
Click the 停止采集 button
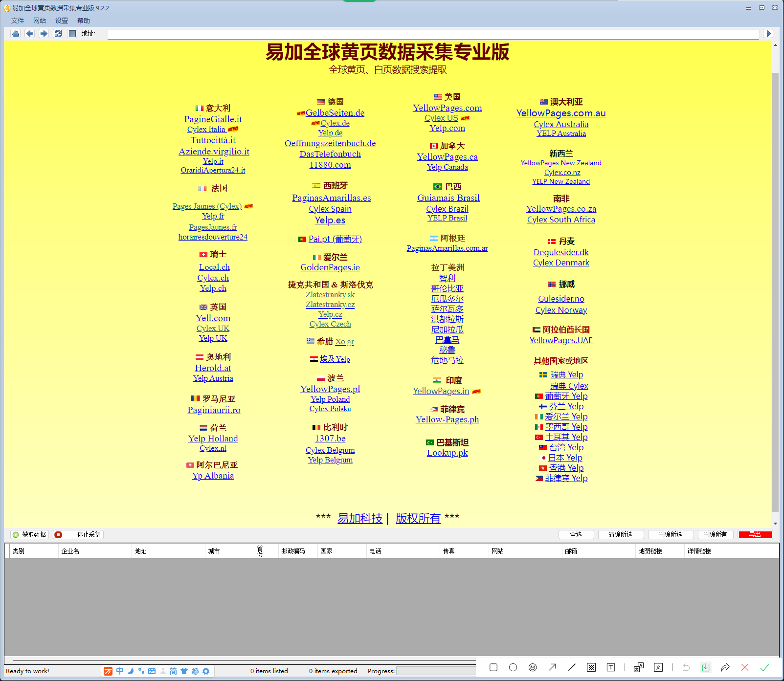click(x=78, y=534)
